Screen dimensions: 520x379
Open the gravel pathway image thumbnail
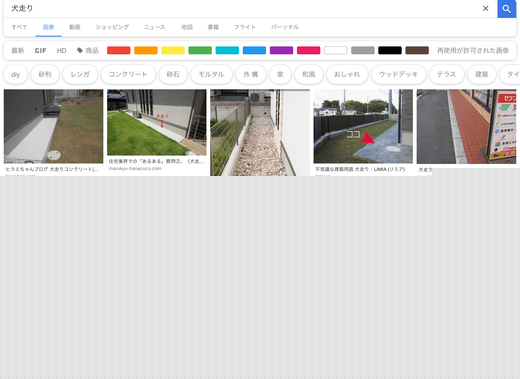point(260,132)
